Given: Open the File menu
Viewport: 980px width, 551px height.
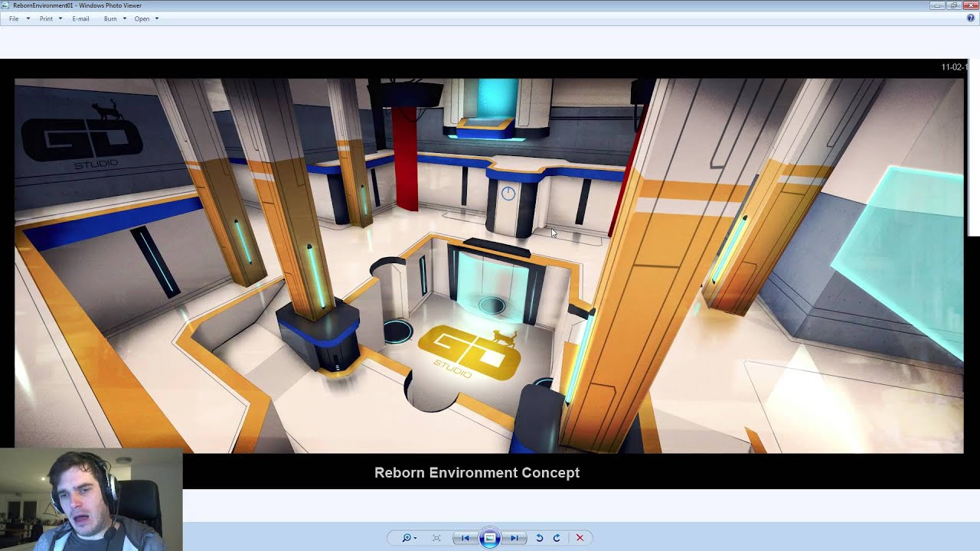Looking at the screenshot, I should 18,18.
